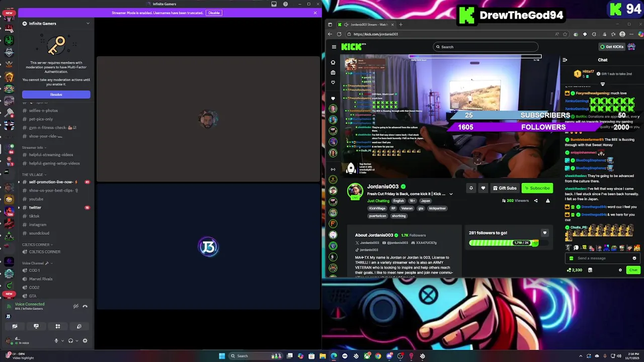Viewport: 644px width, 362px height.
Task: Click the Kick search field
Action: [486, 47]
